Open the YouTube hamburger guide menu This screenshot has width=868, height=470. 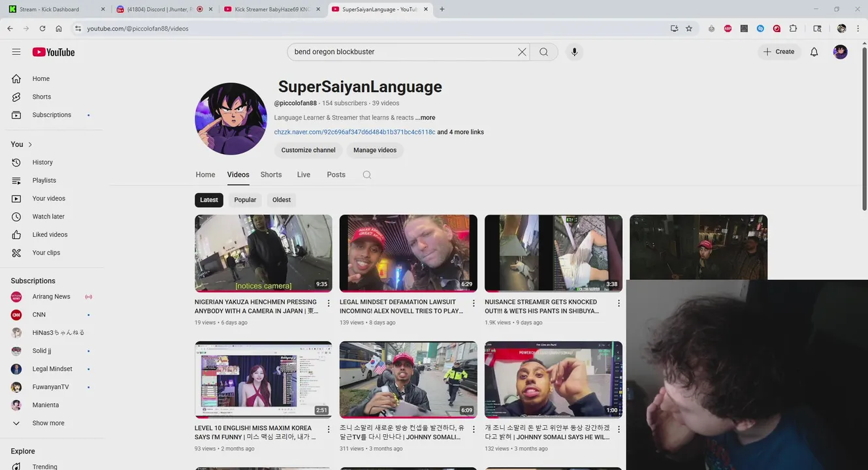click(x=16, y=52)
